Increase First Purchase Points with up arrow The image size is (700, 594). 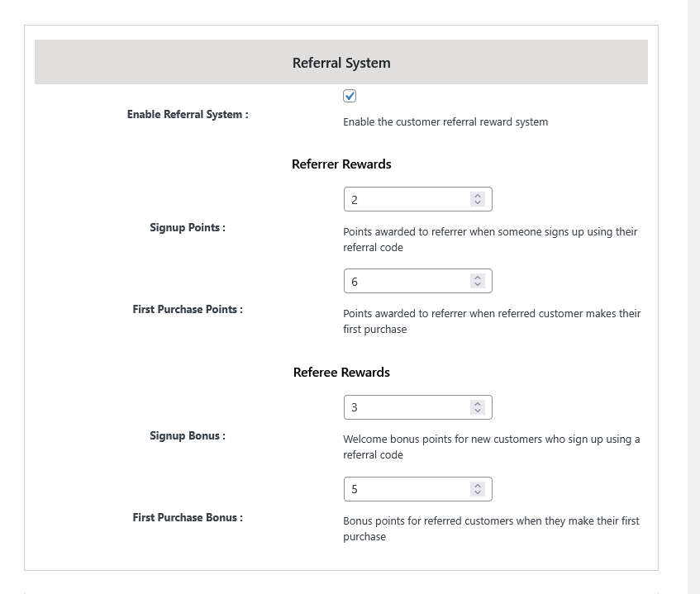pyautogui.click(x=477, y=277)
